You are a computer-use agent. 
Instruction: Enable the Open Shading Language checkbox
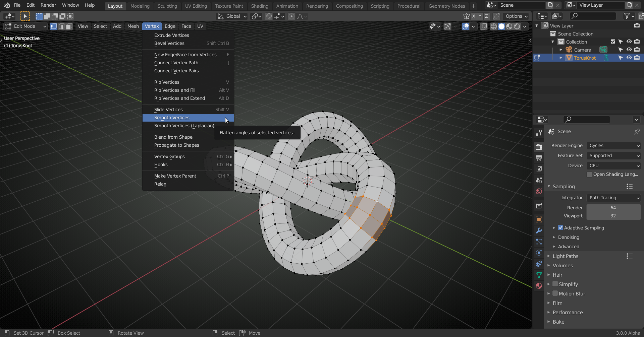coord(589,175)
